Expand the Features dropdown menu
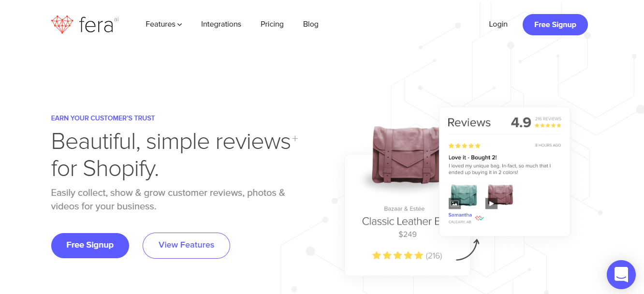 coord(164,24)
